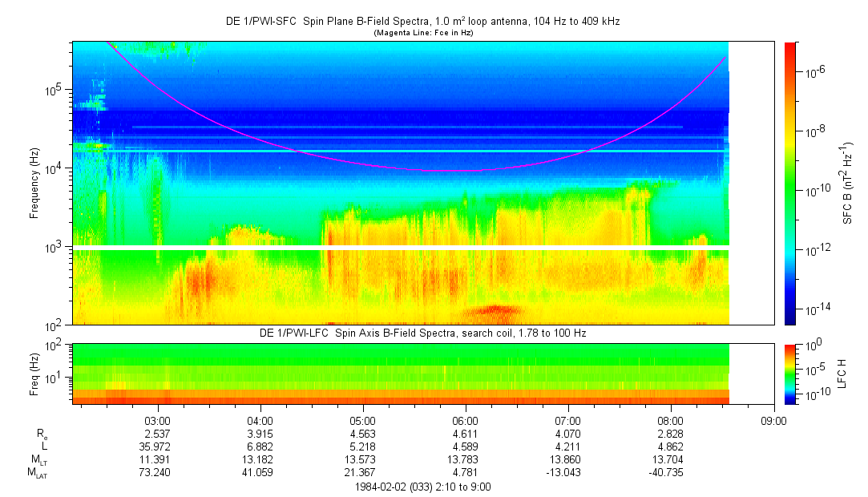Click the 09:00 time tick label
The width and height of the screenshot is (868, 497).
tap(773, 421)
